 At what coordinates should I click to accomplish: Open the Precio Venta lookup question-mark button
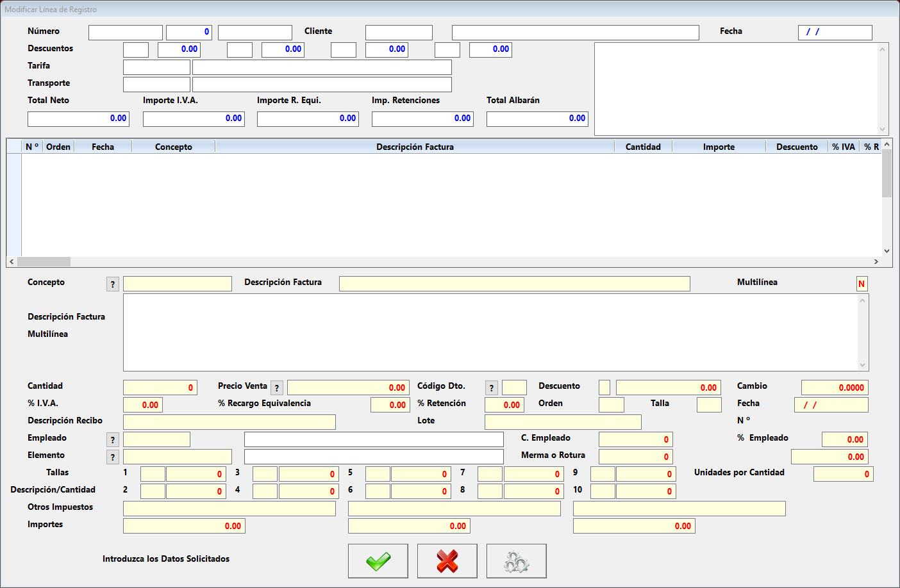point(277,388)
